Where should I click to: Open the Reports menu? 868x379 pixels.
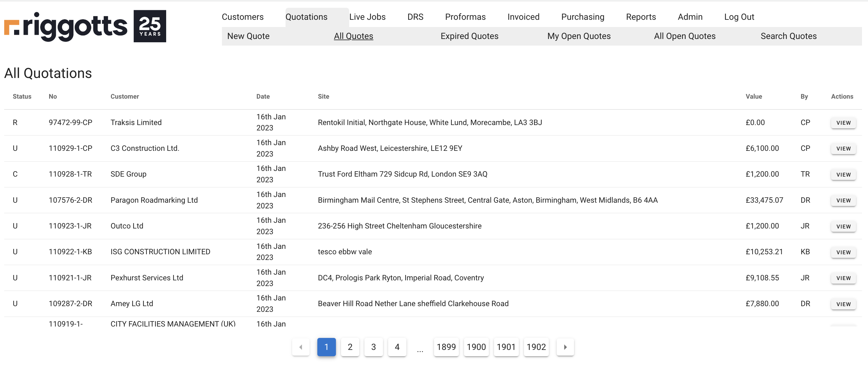pyautogui.click(x=641, y=17)
